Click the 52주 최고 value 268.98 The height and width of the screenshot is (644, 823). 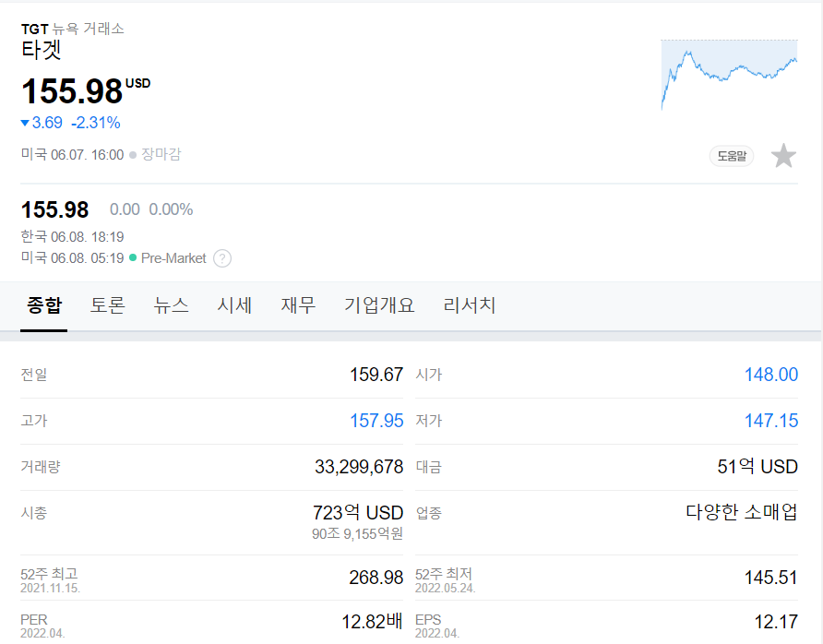(376, 578)
